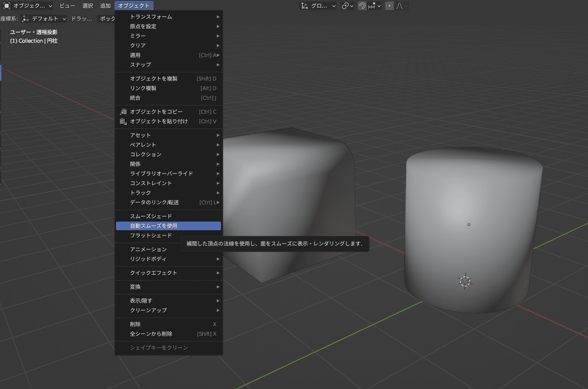This screenshot has width=588, height=389.
Task: Click the cylinder's origin point dot
Action: tap(469, 224)
